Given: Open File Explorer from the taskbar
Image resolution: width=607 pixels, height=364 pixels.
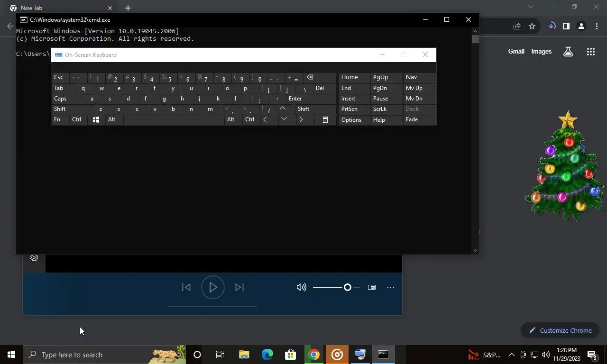Looking at the screenshot, I should point(244,355).
